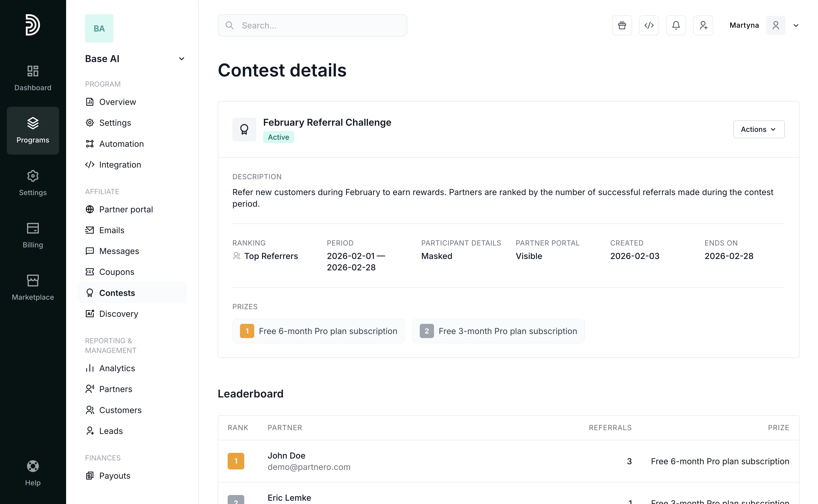
Task: Go to Dashboard in the dark sidebar
Action: (33, 78)
